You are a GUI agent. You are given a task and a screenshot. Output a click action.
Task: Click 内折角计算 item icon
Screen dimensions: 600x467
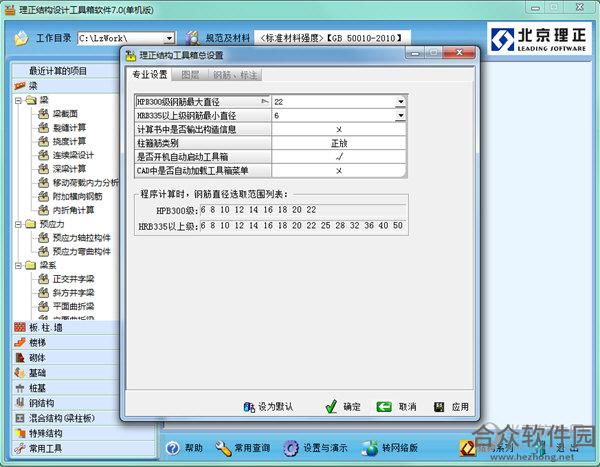click(x=43, y=210)
